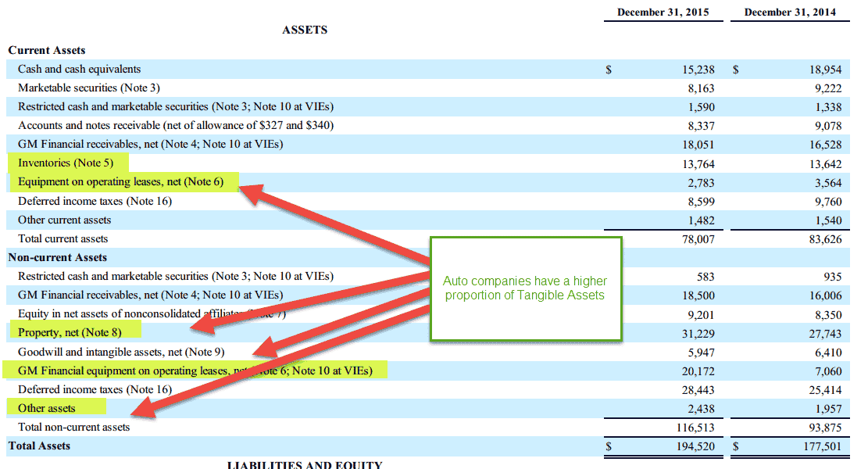This screenshot has width=868, height=469.
Task: Click the 18,500 non-current receivables value
Action: (x=698, y=296)
